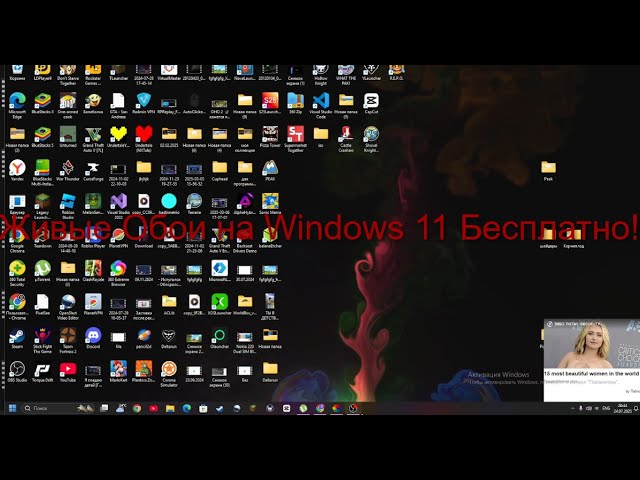The image size is (640, 480).
Task: Select the WorldBox folder
Action: pos(245,305)
